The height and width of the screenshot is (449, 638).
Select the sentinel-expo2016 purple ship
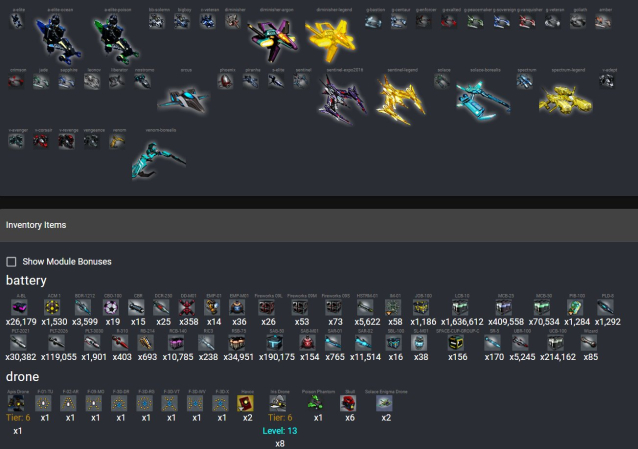pos(343,100)
